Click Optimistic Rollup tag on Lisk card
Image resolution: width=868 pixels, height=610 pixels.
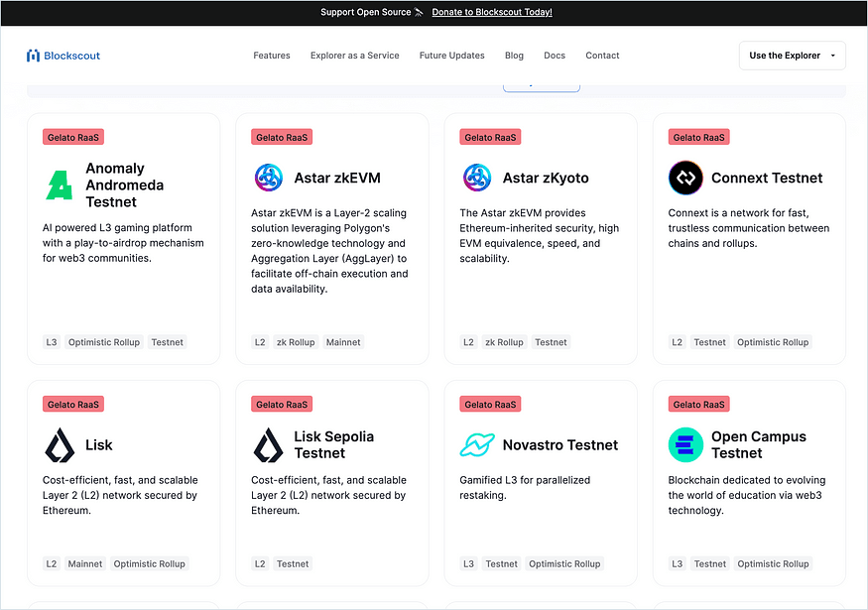click(150, 563)
